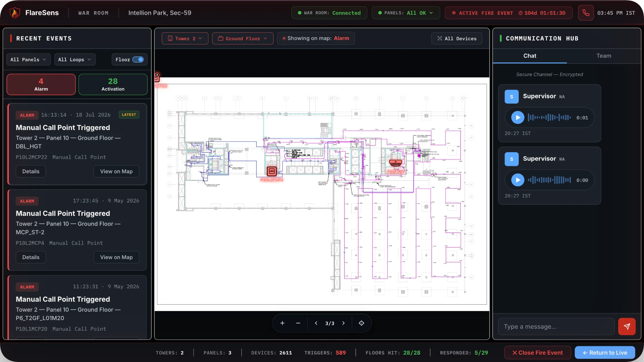
Task: Open the Chat tab
Action: (x=530, y=56)
